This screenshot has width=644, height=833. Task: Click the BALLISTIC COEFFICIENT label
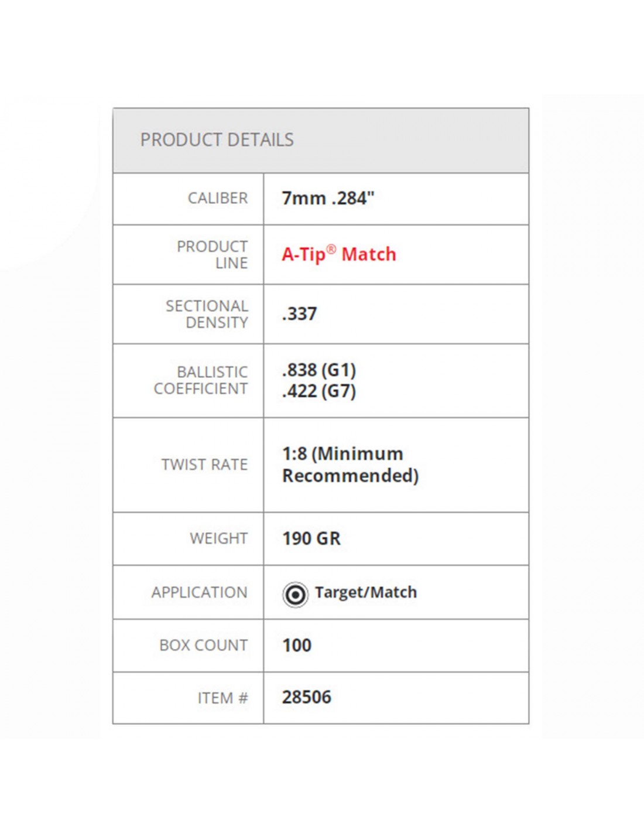(201, 380)
